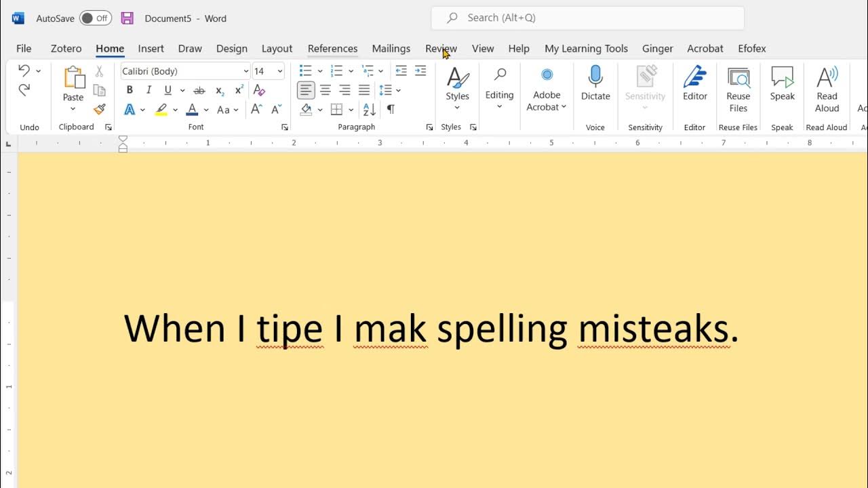Expand the multilevel list dropdown arrow
Viewport: 868px width, 488px height.
381,71
